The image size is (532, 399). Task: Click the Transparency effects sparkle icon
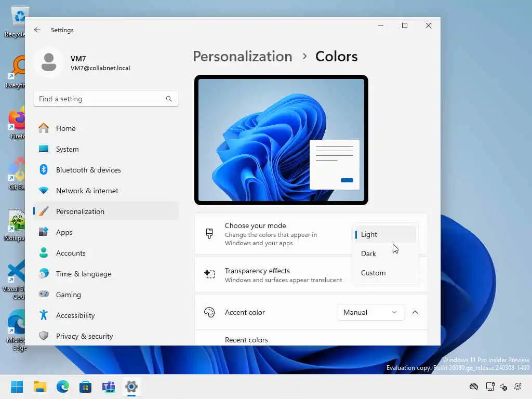point(209,274)
